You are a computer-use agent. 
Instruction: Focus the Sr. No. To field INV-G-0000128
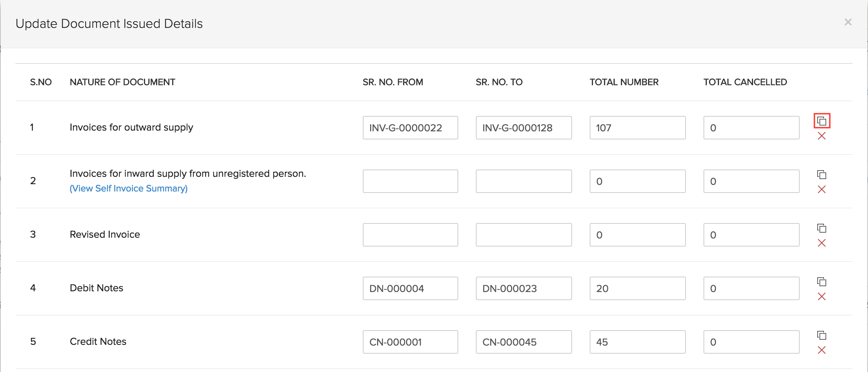click(524, 128)
